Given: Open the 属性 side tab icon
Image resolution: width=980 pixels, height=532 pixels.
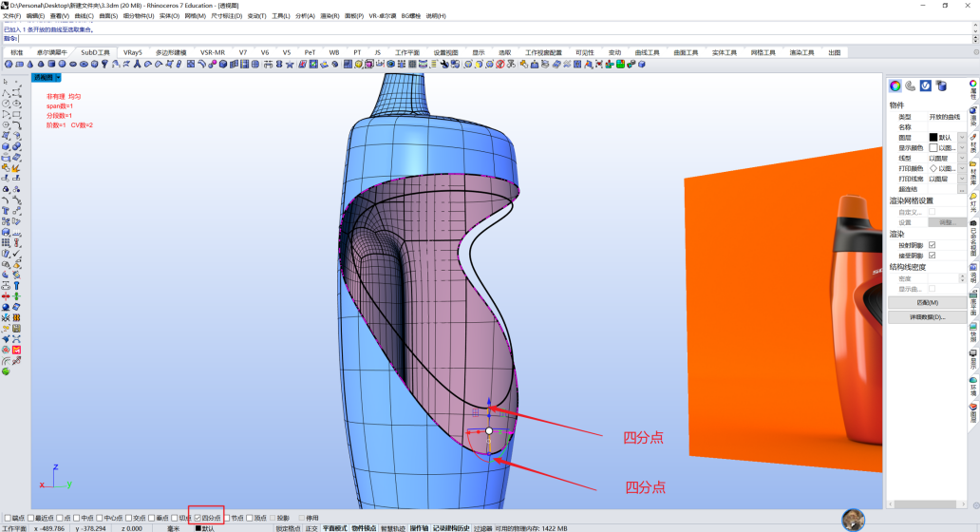Looking at the screenshot, I should click(x=973, y=89).
